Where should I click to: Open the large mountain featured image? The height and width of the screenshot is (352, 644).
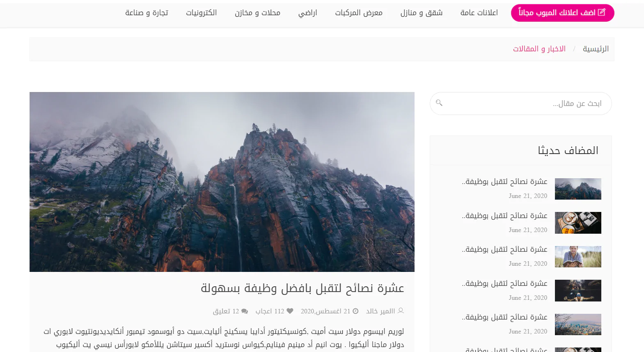[222, 182]
